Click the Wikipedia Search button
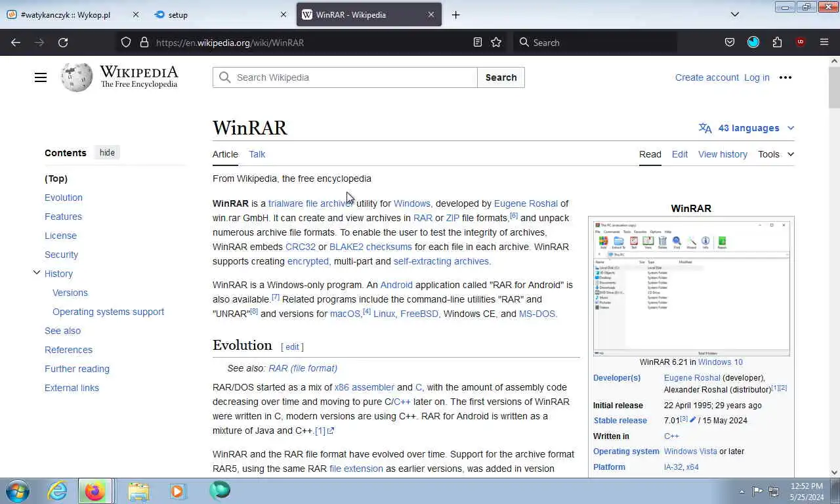This screenshot has height=504, width=840. click(x=501, y=77)
